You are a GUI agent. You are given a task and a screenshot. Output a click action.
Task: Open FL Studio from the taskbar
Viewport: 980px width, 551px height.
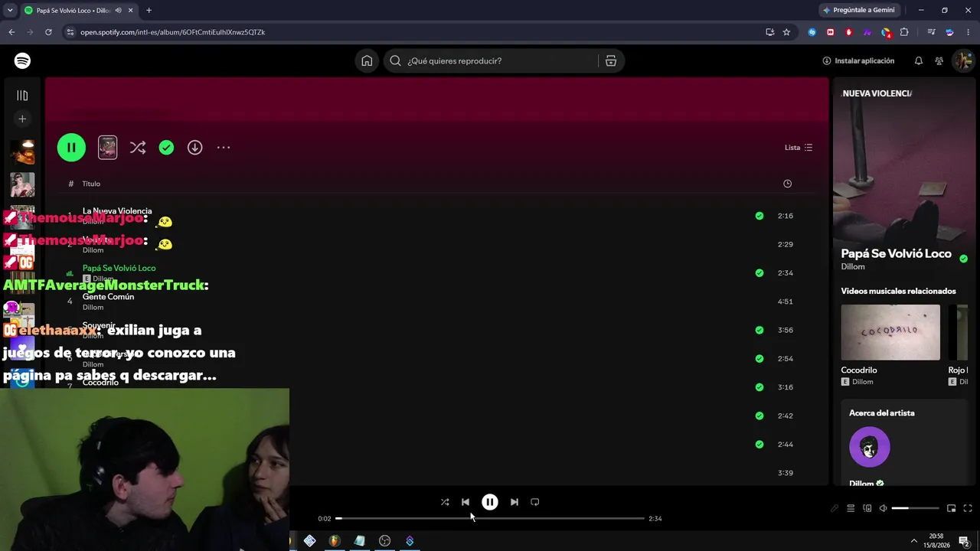[334, 541]
